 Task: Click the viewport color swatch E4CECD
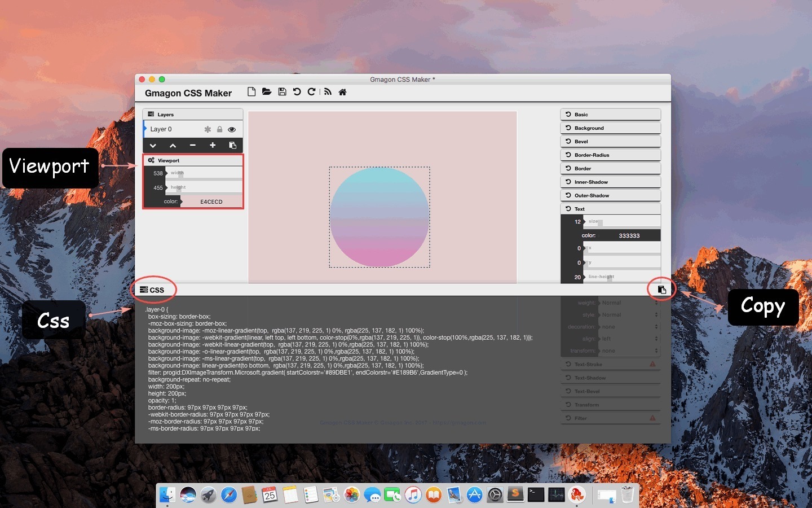pos(211,202)
